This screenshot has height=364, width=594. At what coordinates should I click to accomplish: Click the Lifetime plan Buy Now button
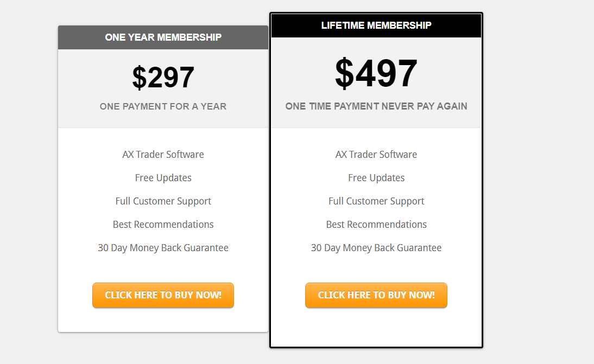pos(376,295)
